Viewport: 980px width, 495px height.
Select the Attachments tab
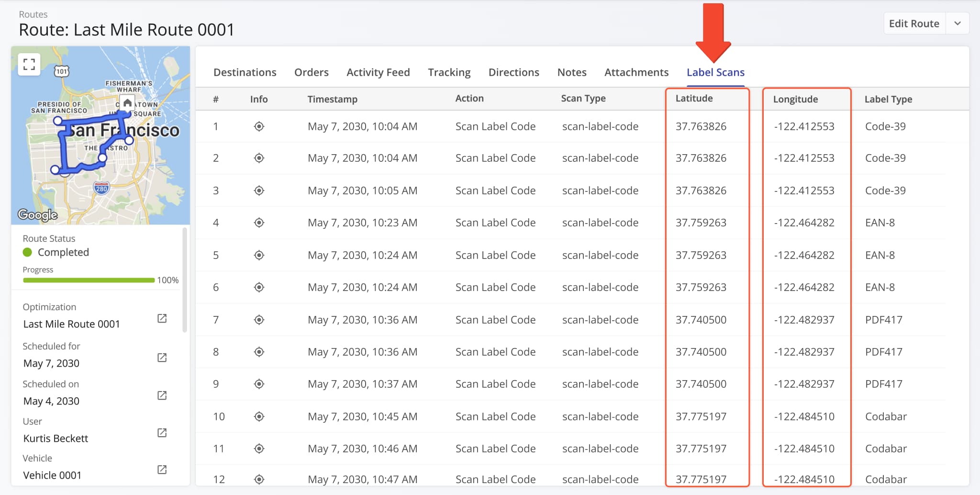click(636, 72)
